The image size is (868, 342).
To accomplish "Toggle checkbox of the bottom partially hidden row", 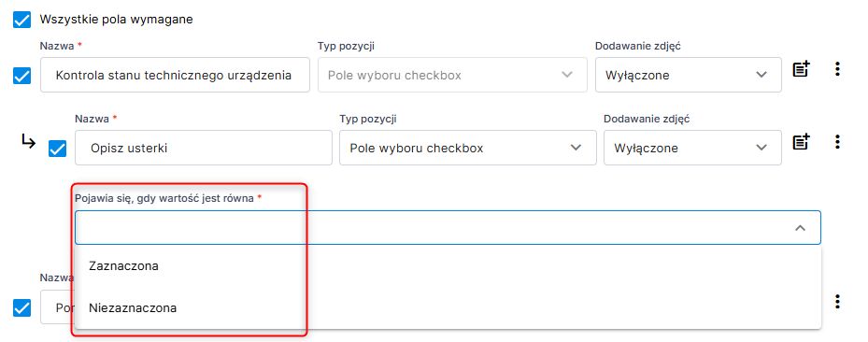I will tap(21, 307).
